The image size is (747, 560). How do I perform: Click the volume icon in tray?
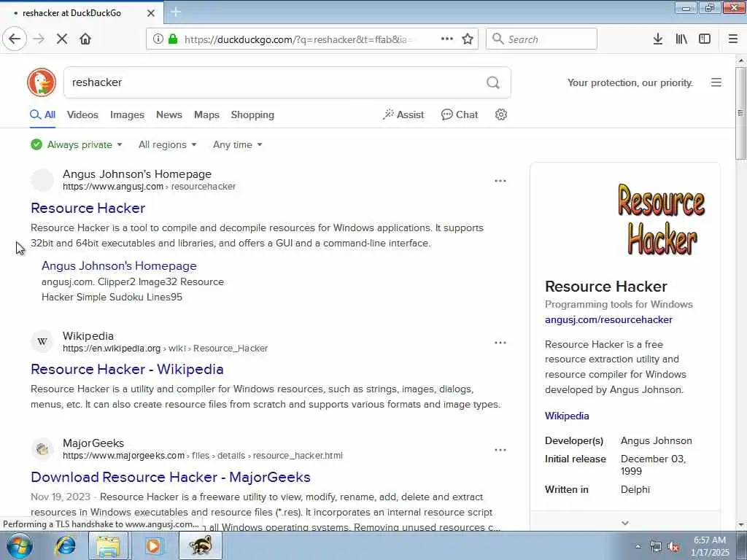click(673, 547)
